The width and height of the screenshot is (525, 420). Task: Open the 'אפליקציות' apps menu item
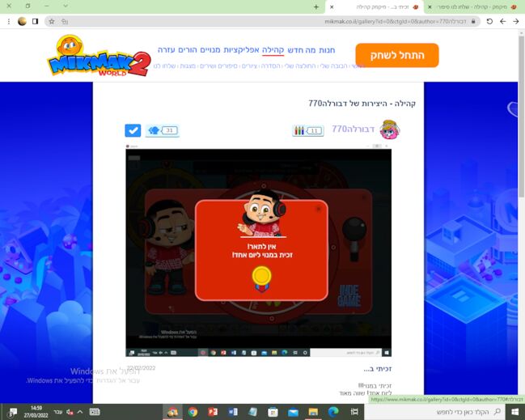point(241,50)
